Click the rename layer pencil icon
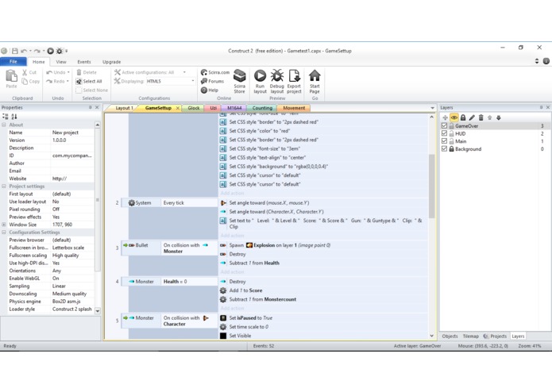The image size is (552, 392). [x=472, y=117]
